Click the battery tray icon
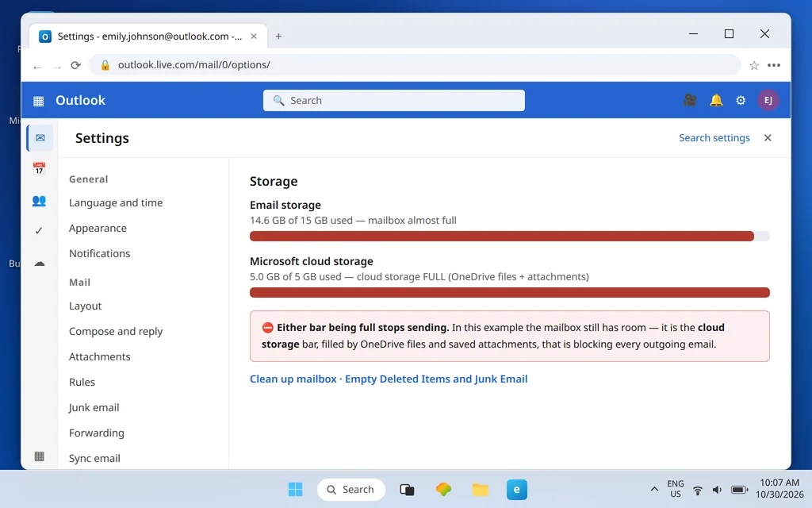 pyautogui.click(x=739, y=489)
